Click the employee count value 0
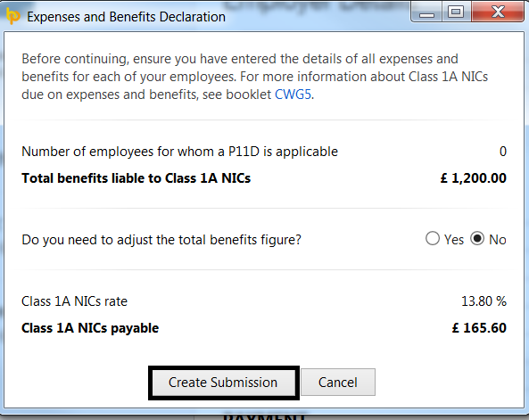Image resolution: width=529 pixels, height=420 pixels. 503,152
